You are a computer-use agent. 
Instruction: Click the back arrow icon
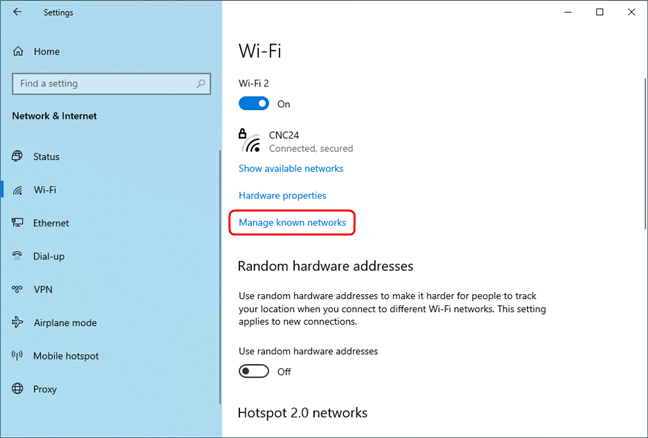(17, 13)
